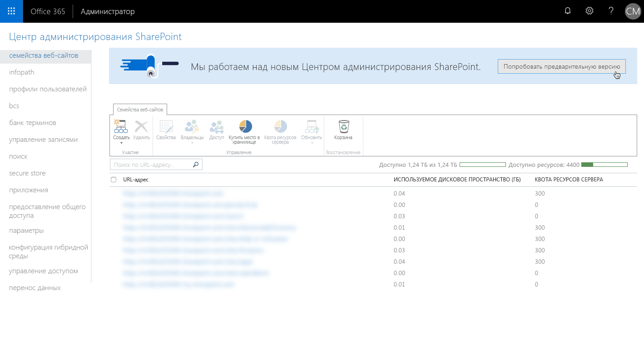Navigate to управление доступом
Screen dimensions: 644x341
point(44,271)
